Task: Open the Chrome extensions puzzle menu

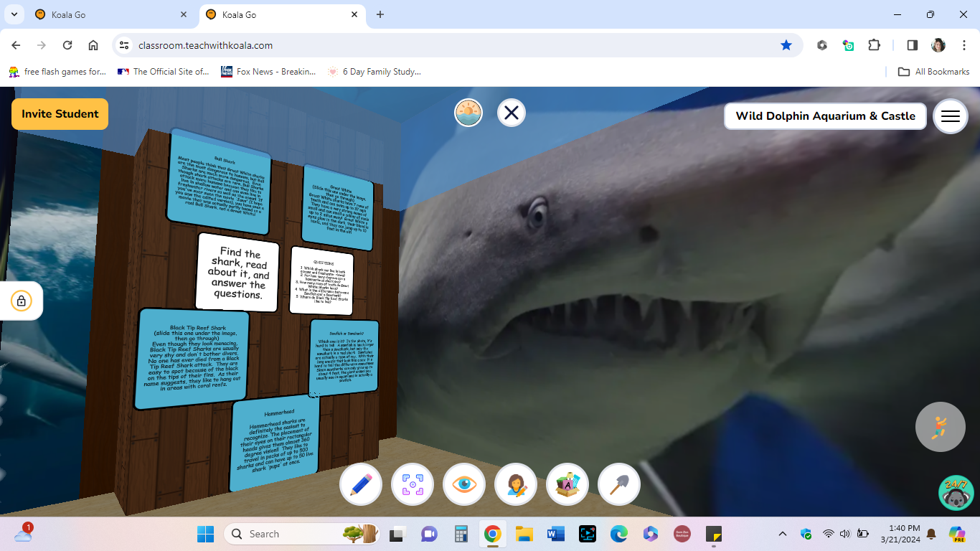Action: click(x=874, y=44)
